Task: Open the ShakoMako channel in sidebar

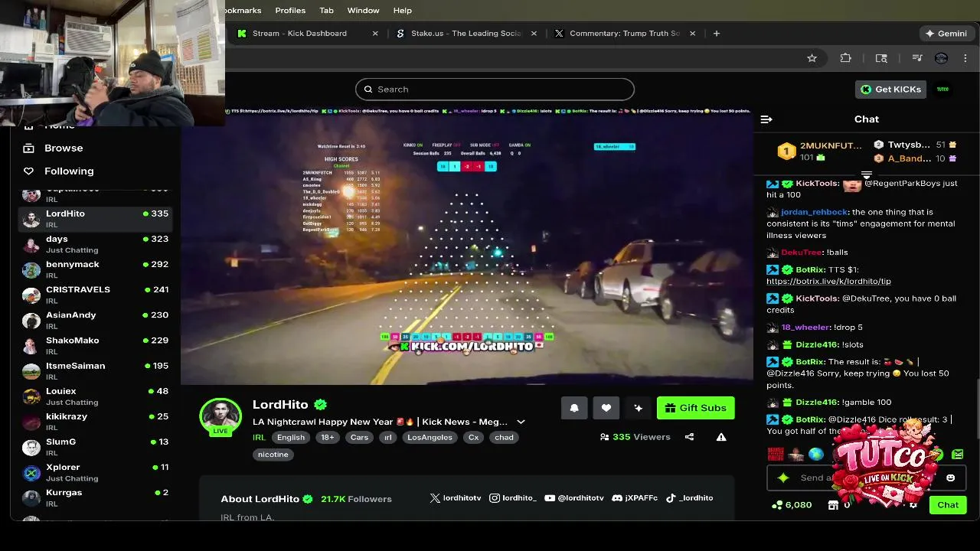Action: 95,345
